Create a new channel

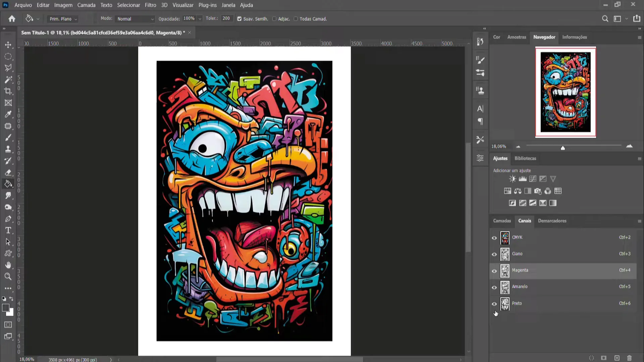pos(617,358)
